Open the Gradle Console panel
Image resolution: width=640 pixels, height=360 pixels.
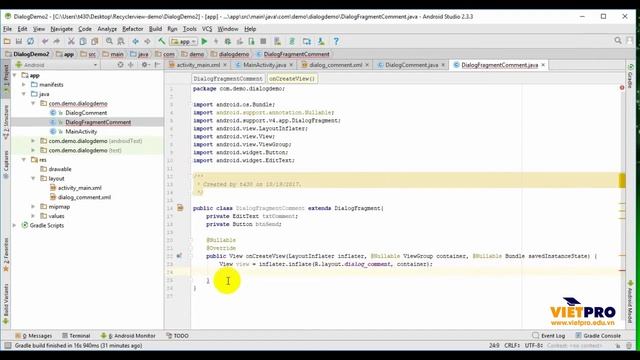click(598, 336)
